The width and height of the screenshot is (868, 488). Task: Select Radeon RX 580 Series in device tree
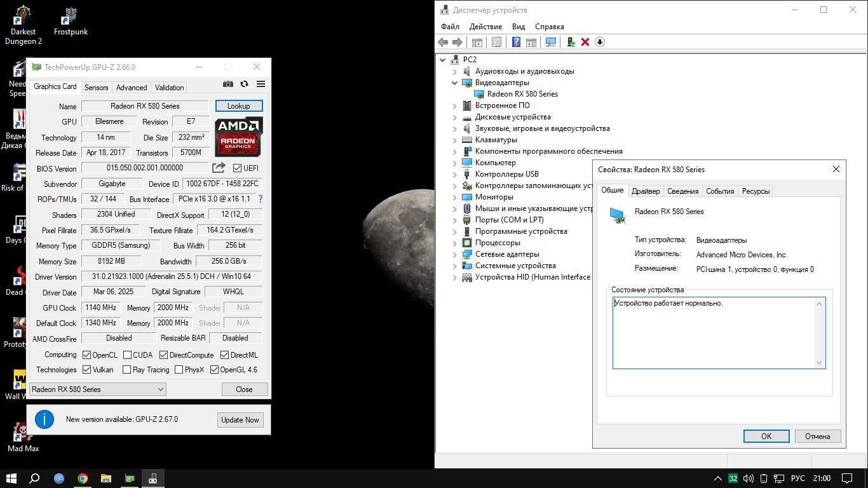coord(522,94)
